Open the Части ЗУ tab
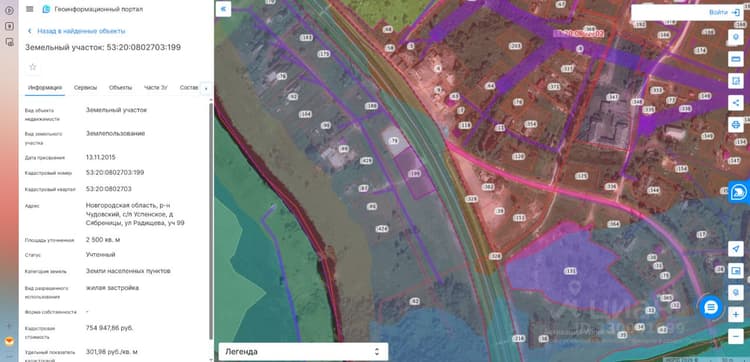 coord(156,88)
